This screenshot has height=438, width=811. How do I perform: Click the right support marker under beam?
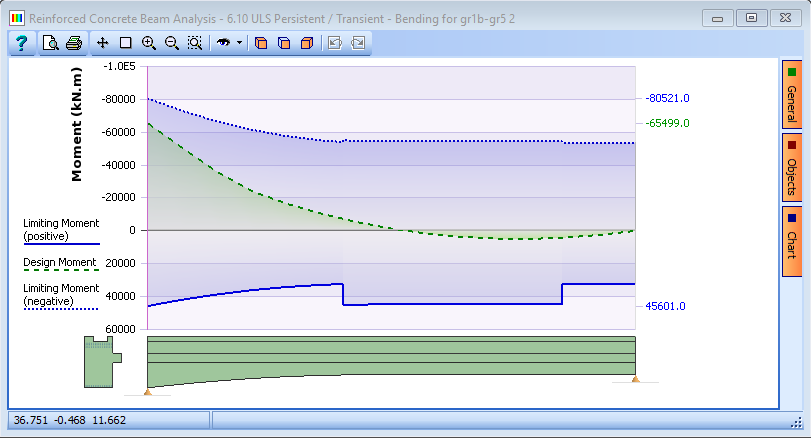tap(636, 379)
